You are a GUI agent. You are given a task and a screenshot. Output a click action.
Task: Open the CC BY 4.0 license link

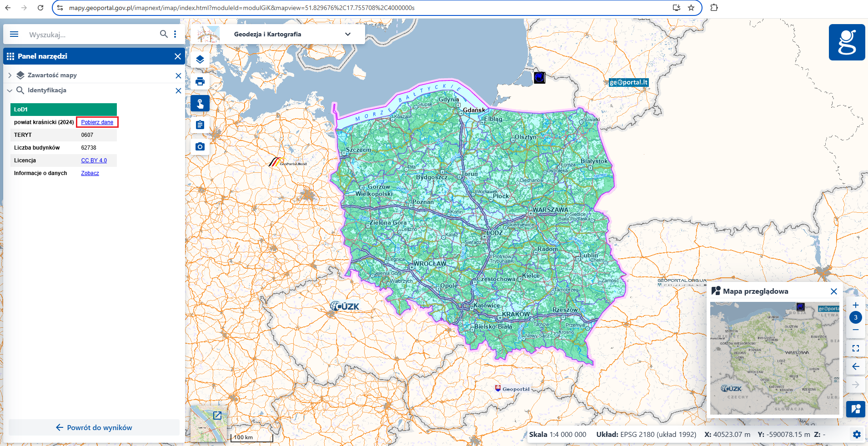click(94, 160)
